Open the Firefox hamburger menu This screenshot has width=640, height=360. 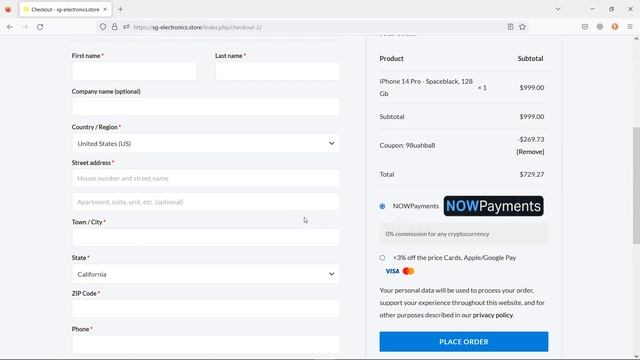tap(630, 27)
